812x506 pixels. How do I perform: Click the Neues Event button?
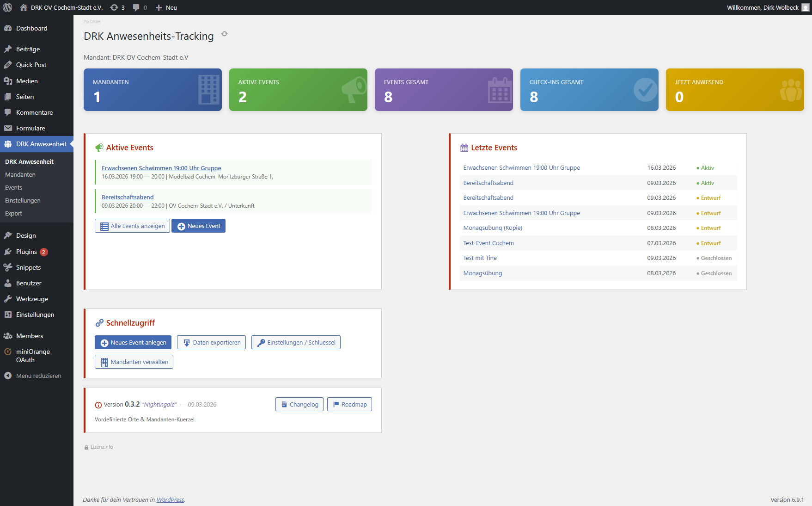198,226
